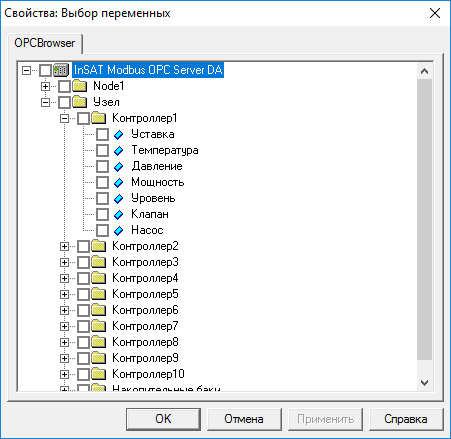This screenshot has height=439, width=451.
Task: Click the Насос diamond tag icon
Action: tap(119, 231)
